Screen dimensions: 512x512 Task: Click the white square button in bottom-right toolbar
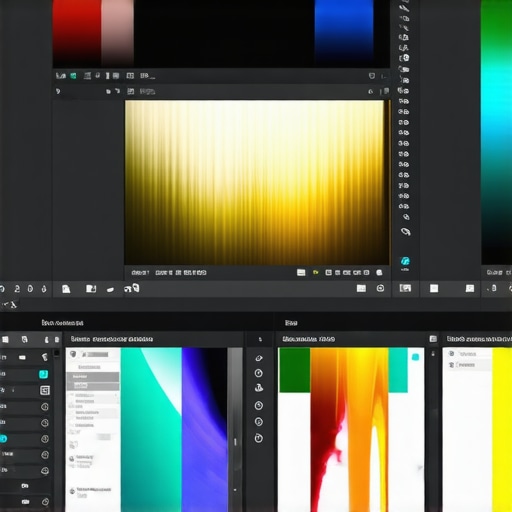tap(434, 288)
